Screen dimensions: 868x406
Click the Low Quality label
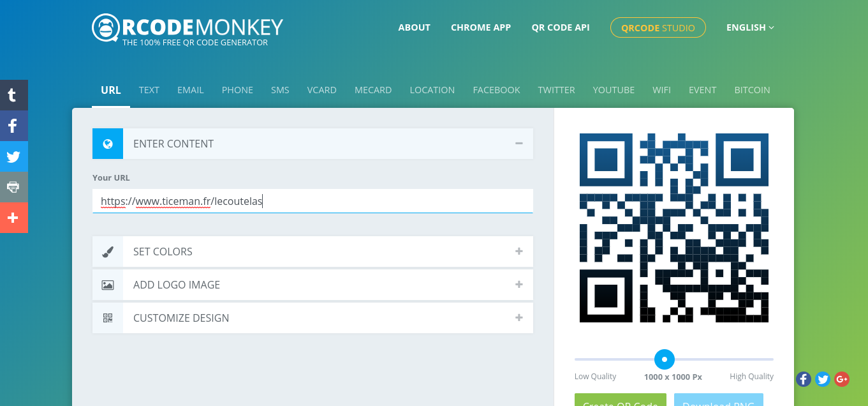pos(596,377)
